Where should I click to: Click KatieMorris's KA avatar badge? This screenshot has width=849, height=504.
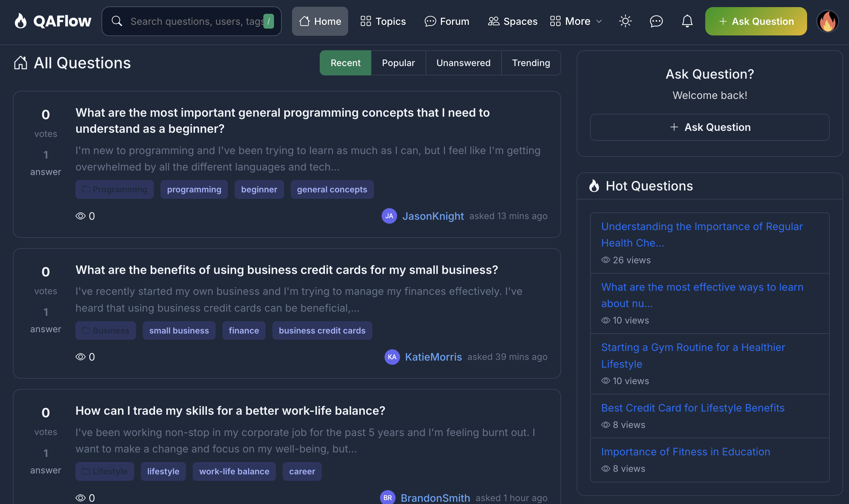(392, 357)
